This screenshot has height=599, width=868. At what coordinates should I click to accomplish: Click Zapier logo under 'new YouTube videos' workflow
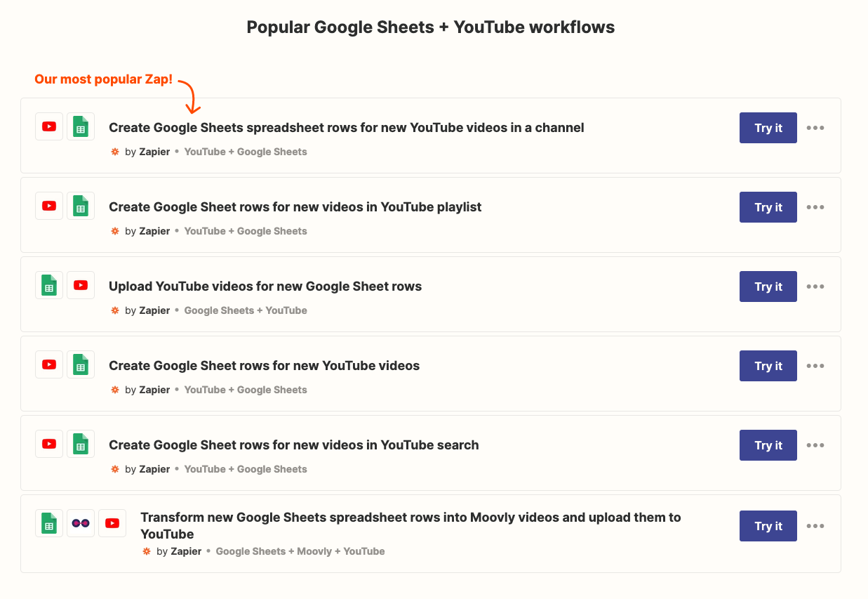tap(115, 390)
